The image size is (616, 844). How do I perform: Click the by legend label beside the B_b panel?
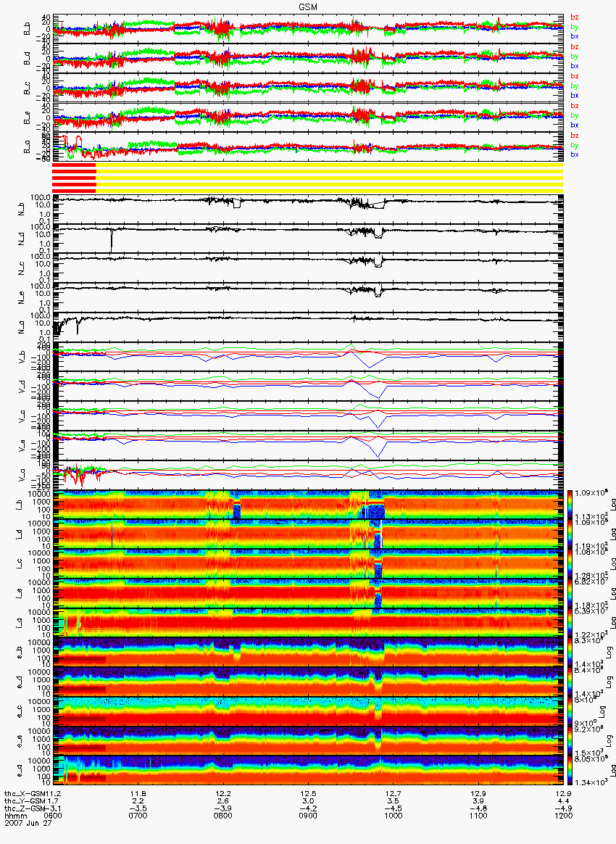pos(574,26)
